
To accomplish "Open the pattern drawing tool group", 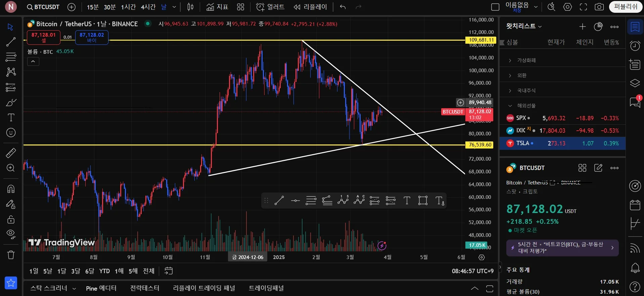I will [11, 72].
